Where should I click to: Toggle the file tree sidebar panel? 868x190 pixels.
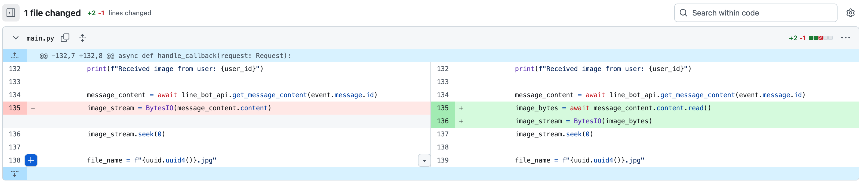click(11, 13)
